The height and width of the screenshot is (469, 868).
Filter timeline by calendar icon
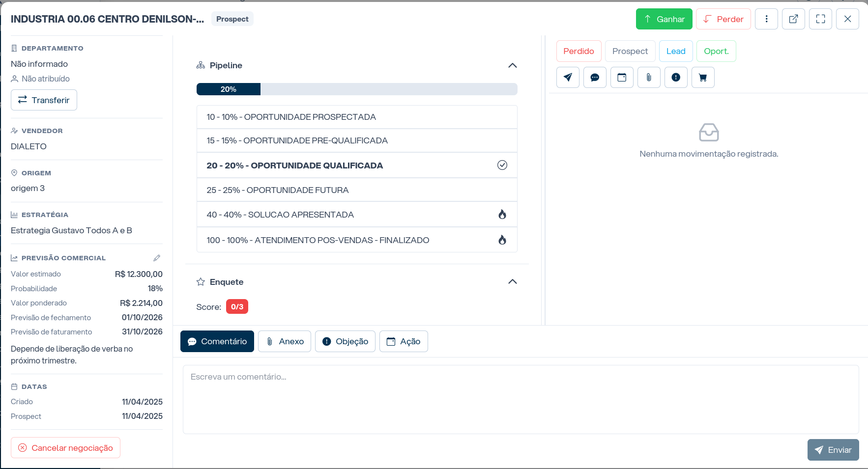622,77
